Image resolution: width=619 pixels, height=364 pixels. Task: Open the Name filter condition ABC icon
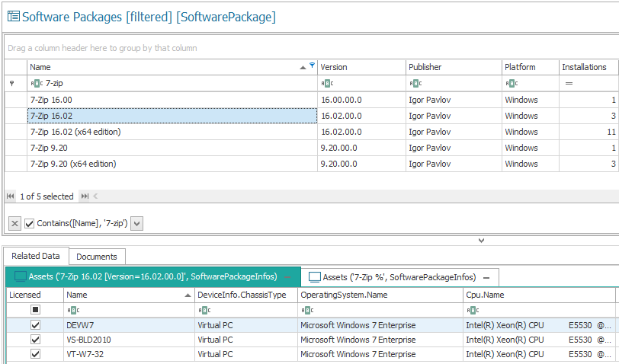[x=37, y=83]
